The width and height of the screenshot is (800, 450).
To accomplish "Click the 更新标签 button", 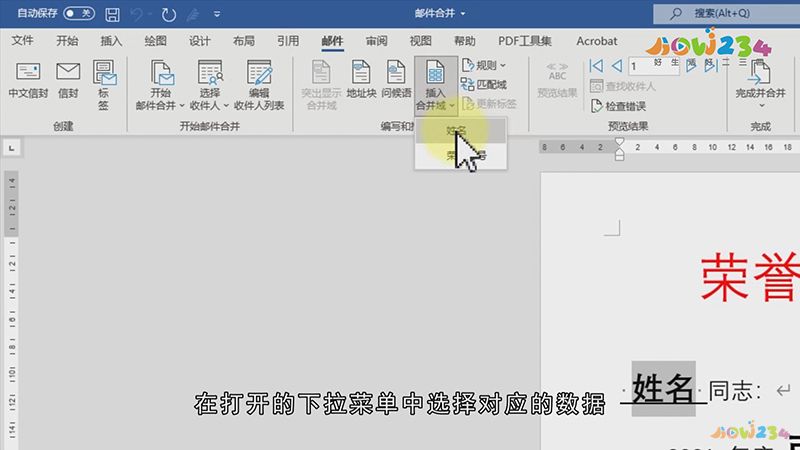I will coord(489,104).
